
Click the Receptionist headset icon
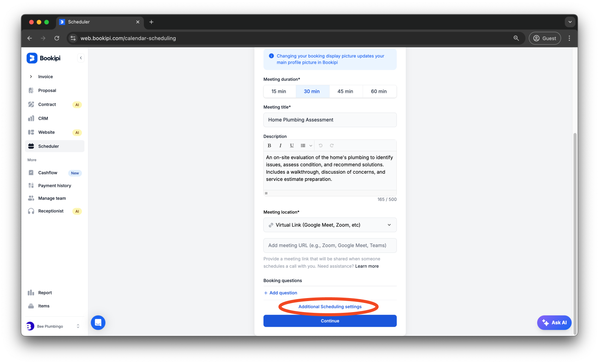[x=31, y=211]
